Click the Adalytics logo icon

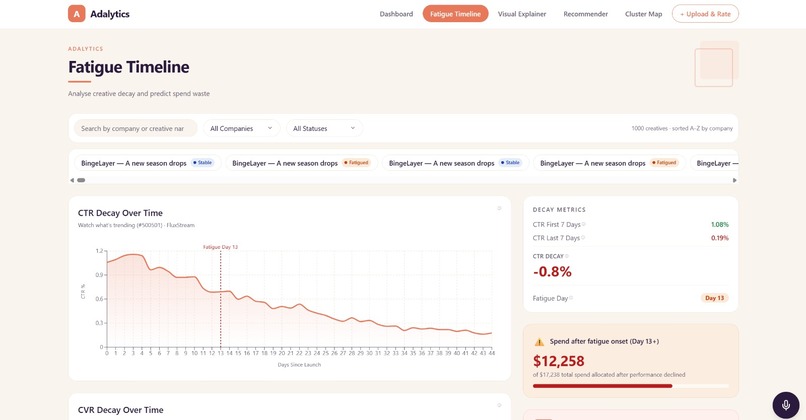(77, 14)
